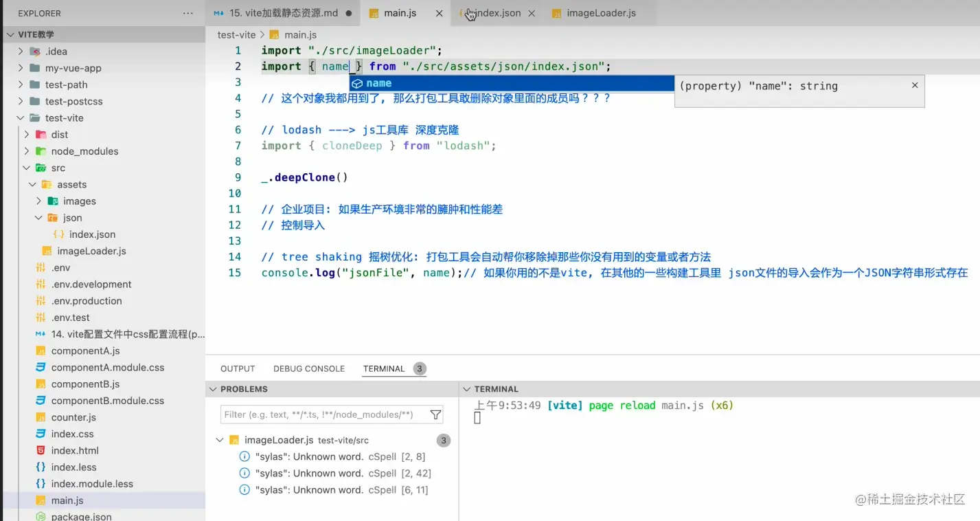Switch to the imageLoader.js editor tab

(x=601, y=13)
